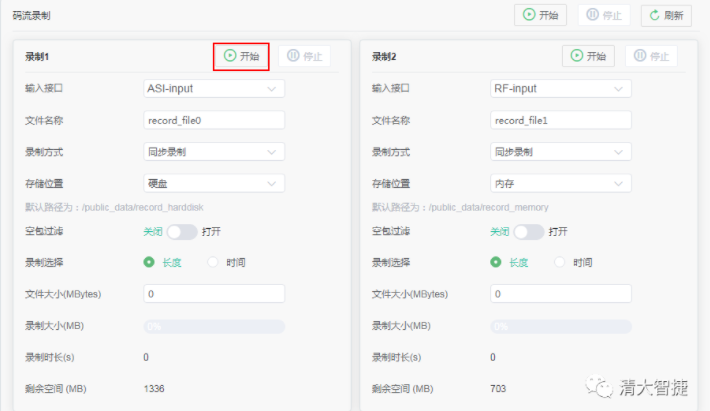Click the global 停止 stop button at top

(604, 15)
